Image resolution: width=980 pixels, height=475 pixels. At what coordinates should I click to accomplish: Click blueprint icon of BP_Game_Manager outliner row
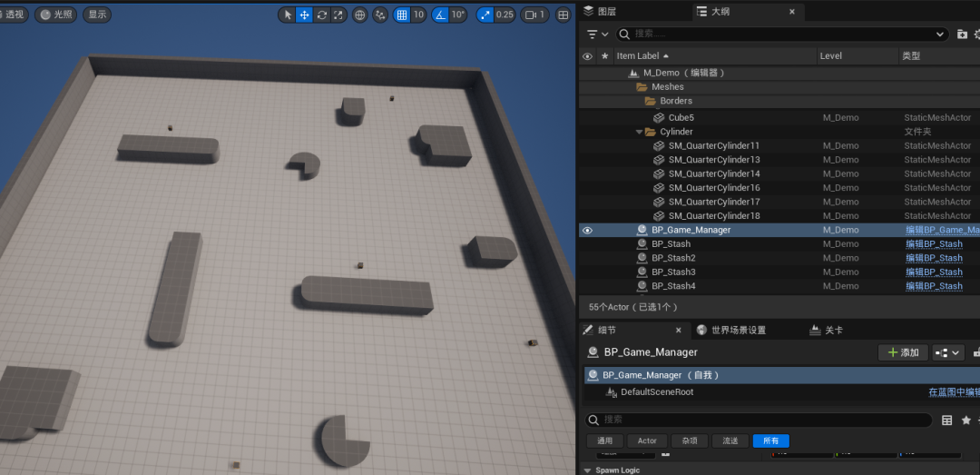642,230
